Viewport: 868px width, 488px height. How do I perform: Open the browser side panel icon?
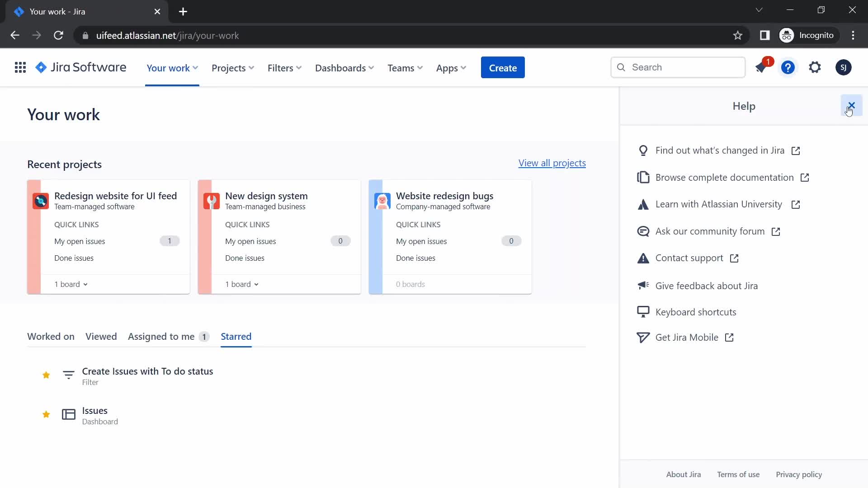[764, 35]
